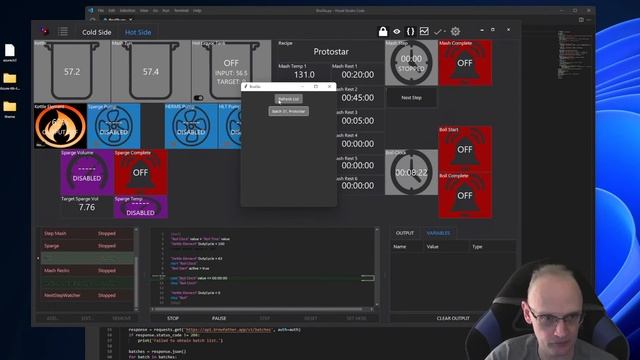Select the Target Sparge Vol value 7.76
640x360 pixels.
point(87,207)
